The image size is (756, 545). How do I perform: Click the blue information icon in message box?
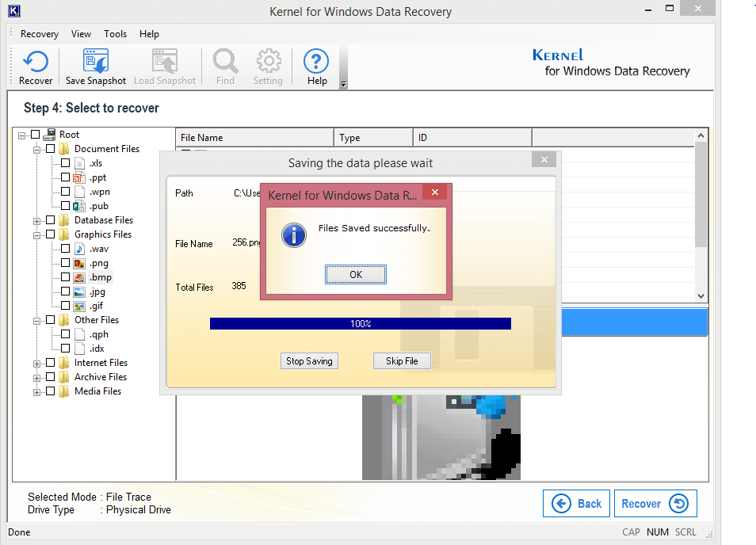click(294, 235)
